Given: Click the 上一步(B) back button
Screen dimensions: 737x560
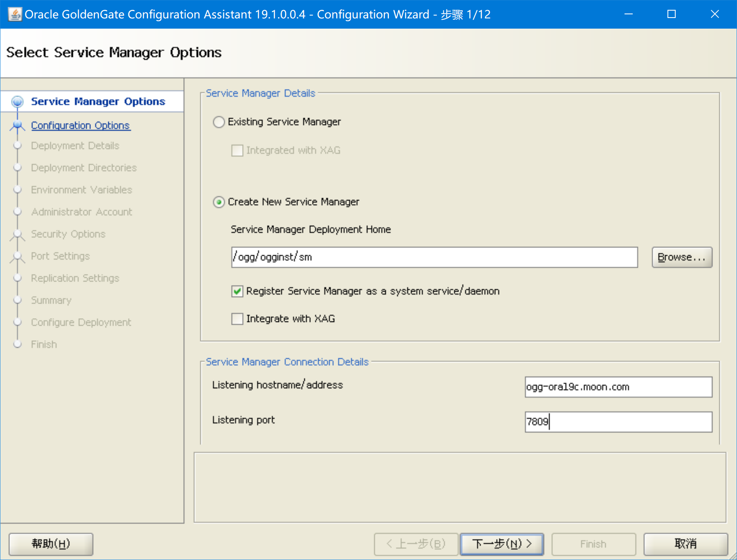Looking at the screenshot, I should (x=416, y=544).
